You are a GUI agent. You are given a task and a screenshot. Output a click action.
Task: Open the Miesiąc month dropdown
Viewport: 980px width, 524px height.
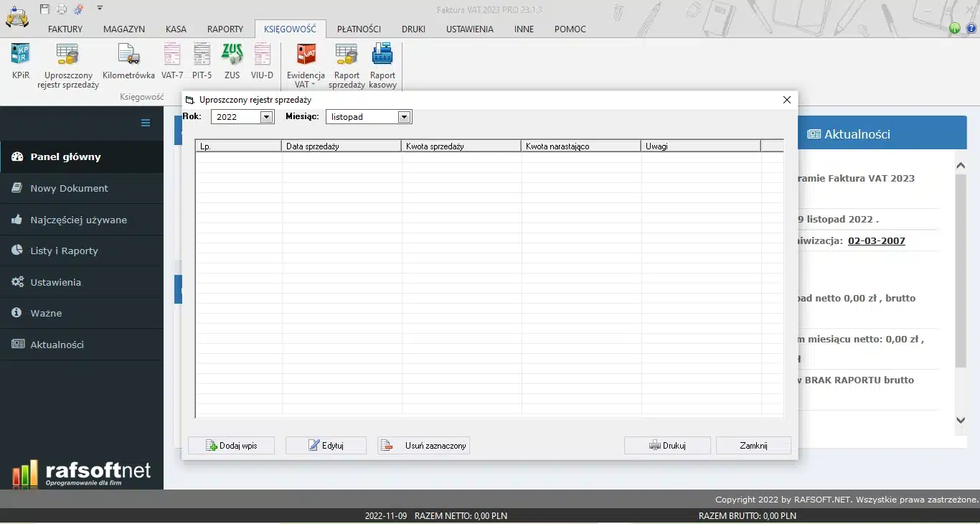click(405, 117)
